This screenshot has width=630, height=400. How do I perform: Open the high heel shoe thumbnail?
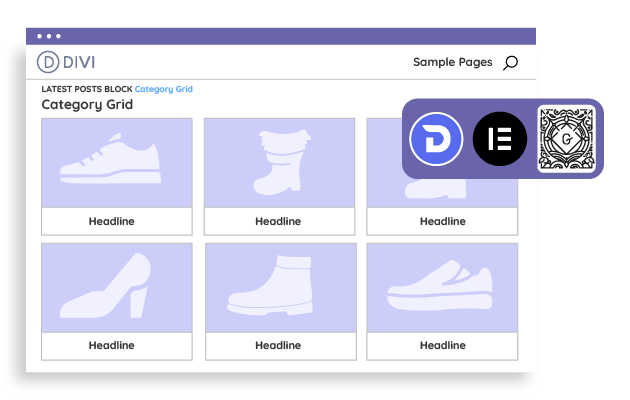[x=116, y=287]
